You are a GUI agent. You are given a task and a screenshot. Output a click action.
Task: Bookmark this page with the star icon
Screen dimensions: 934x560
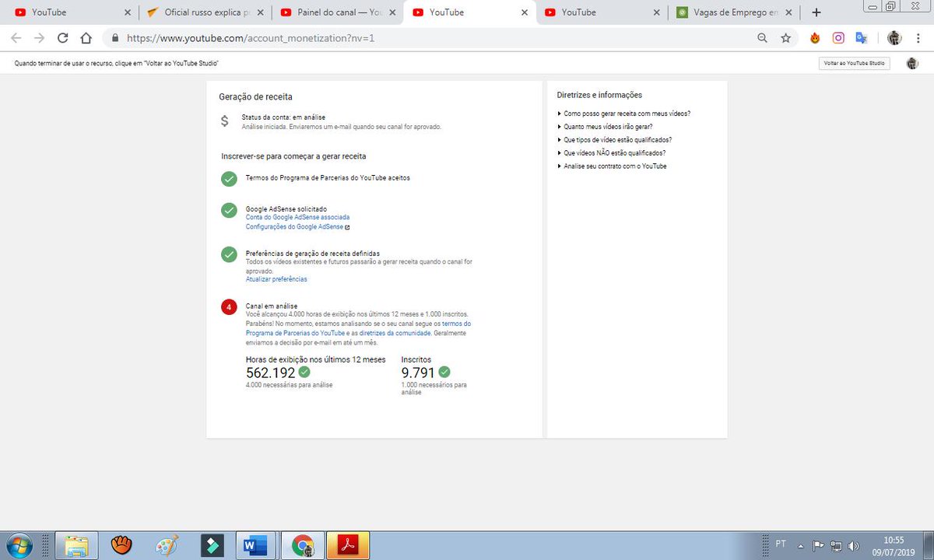(786, 37)
